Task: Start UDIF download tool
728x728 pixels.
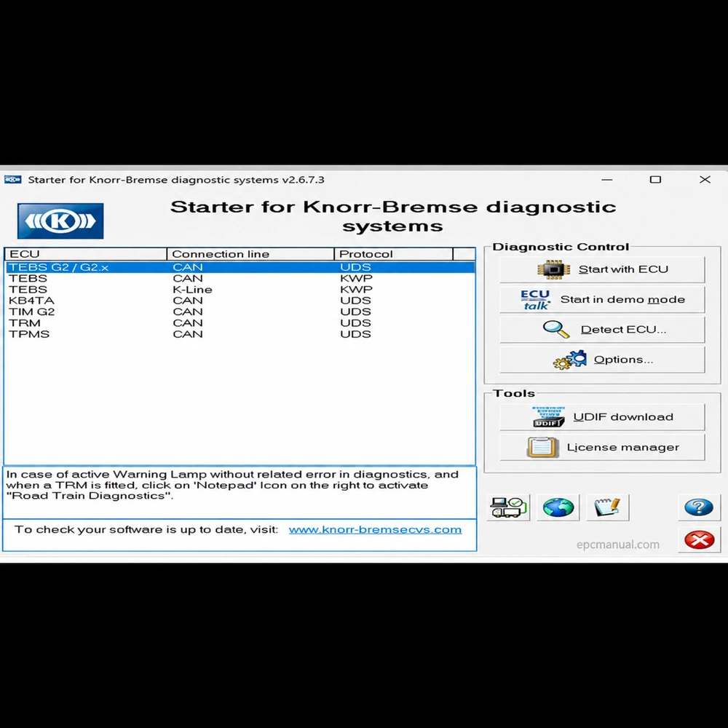Action: (x=602, y=417)
